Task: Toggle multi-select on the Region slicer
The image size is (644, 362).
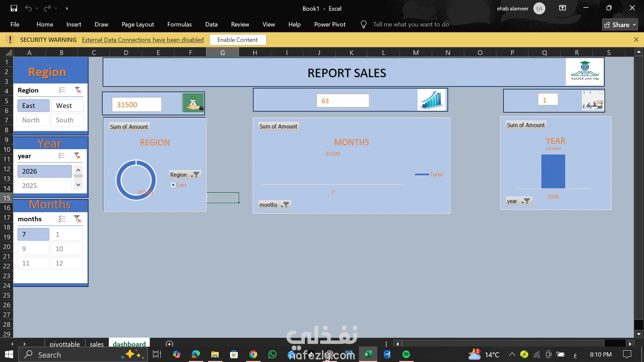Action: tap(62, 90)
